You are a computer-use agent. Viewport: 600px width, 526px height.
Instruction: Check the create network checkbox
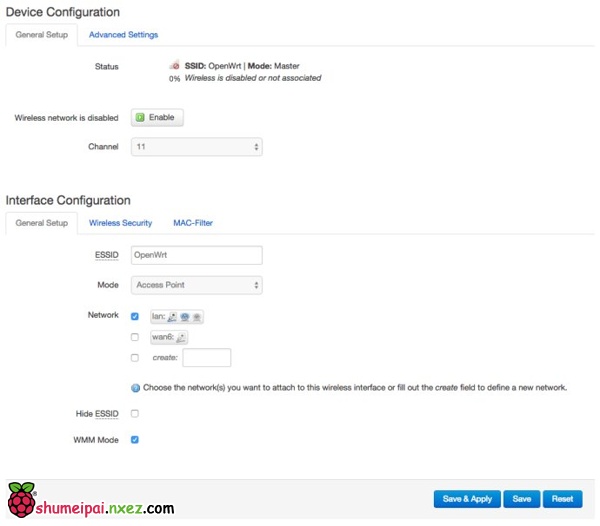tap(135, 358)
